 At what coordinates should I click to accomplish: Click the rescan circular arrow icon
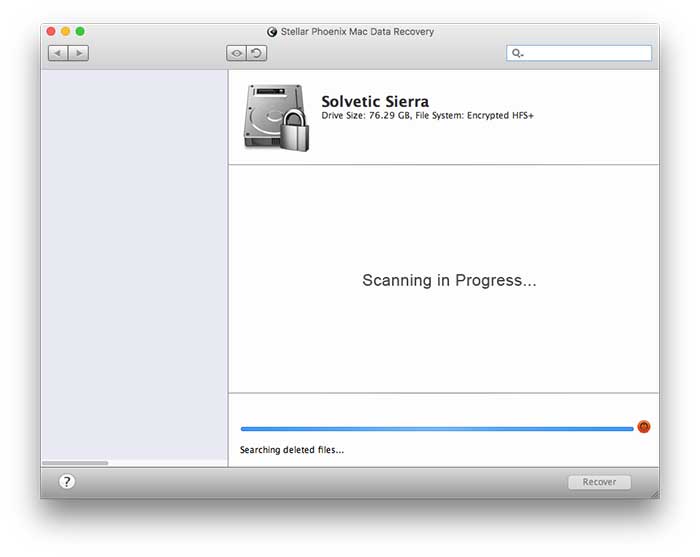point(256,53)
